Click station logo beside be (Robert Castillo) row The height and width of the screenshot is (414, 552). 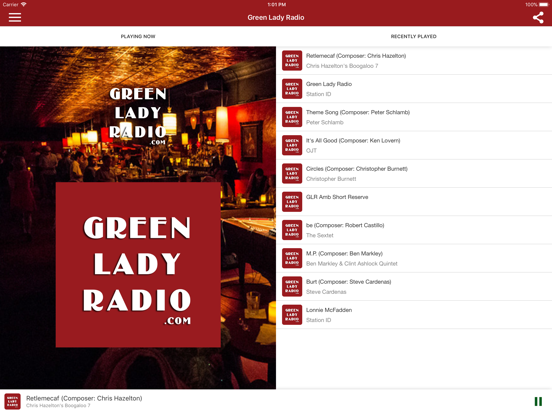tap(292, 230)
